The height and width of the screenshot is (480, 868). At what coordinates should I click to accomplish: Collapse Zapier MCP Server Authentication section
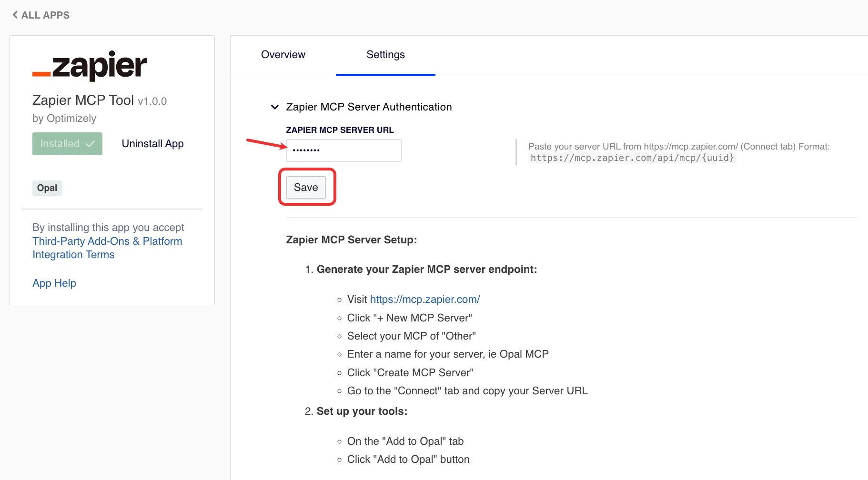click(274, 107)
